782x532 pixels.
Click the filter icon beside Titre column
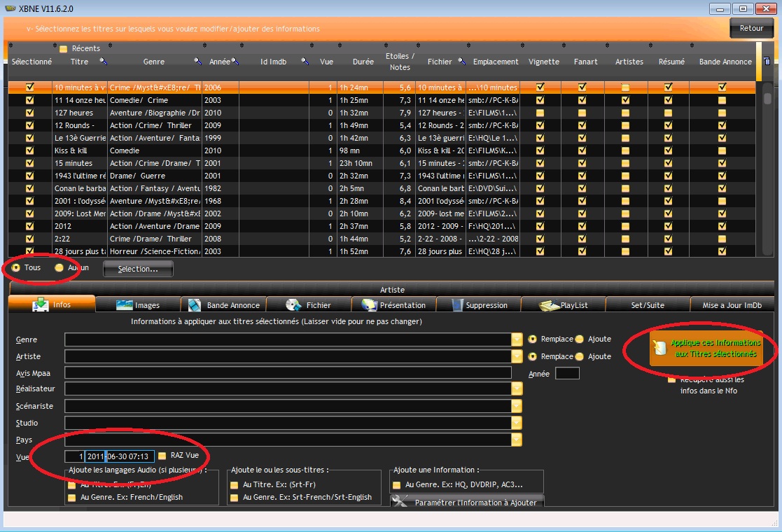pos(104,62)
